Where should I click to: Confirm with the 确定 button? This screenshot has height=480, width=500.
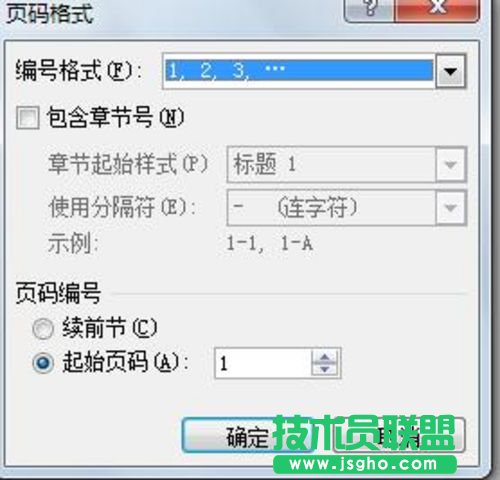(248, 435)
